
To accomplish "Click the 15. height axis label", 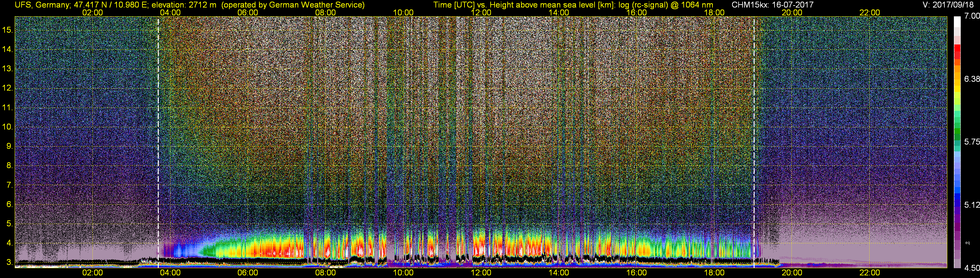I will coord(8,30).
